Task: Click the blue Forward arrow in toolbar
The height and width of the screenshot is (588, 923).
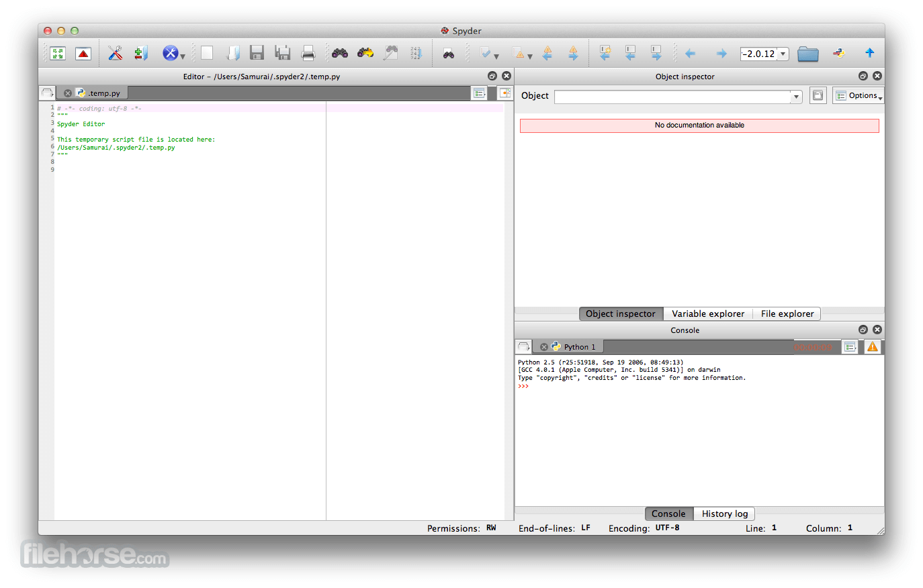Action: click(x=721, y=54)
